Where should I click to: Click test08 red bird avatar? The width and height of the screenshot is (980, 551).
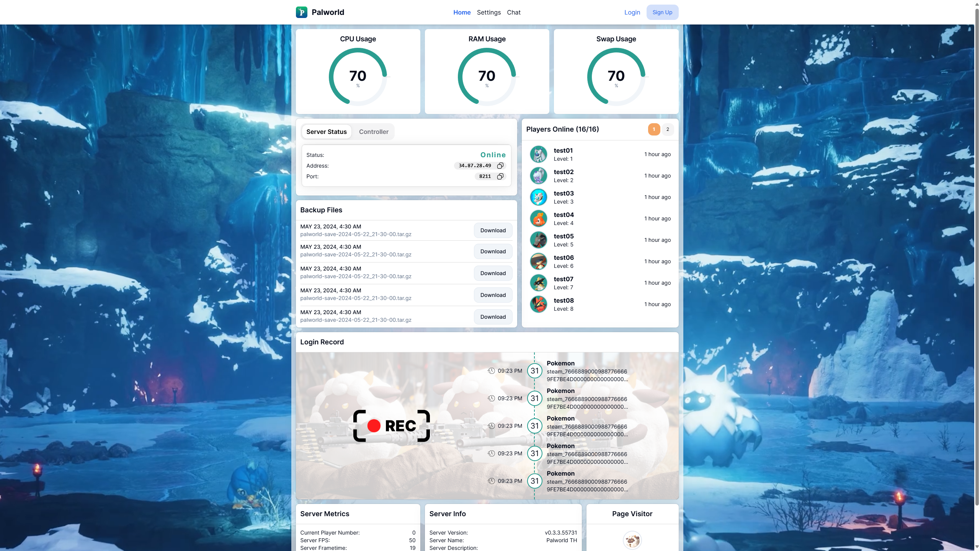tap(538, 304)
